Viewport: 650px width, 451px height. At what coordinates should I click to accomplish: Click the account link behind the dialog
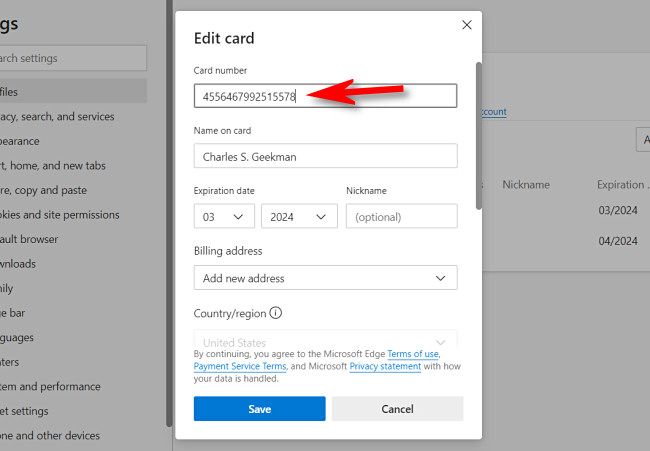(494, 112)
